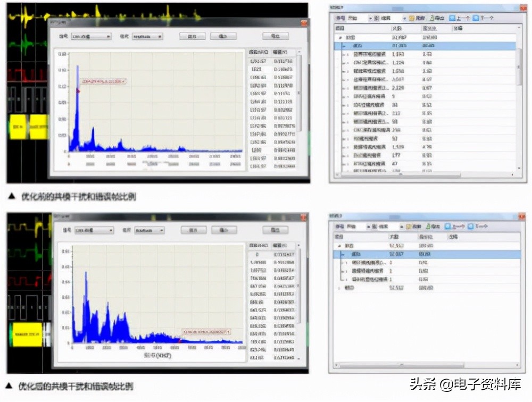Collapse the root tree node in lower statistics window
The height and width of the screenshot is (402, 532).
click(x=339, y=246)
